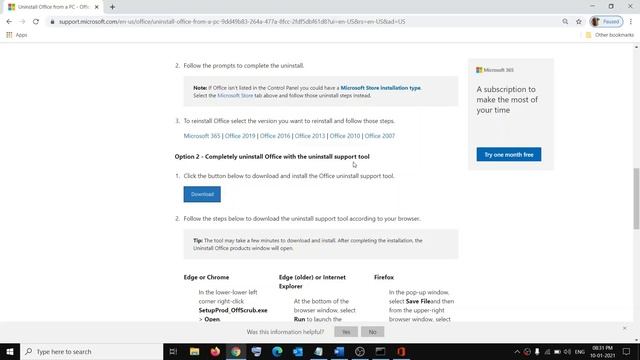This screenshot has width=640, height=360.
Task: Click the Firefox column heading
Action: pyautogui.click(x=384, y=277)
